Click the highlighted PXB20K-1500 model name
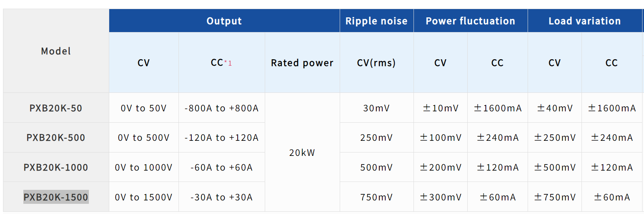The height and width of the screenshot is (214, 644). point(56,197)
